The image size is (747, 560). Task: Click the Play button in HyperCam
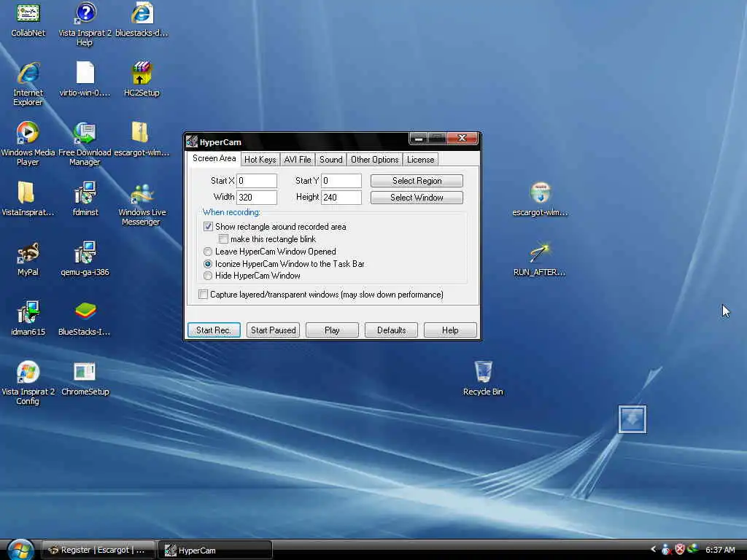(332, 330)
